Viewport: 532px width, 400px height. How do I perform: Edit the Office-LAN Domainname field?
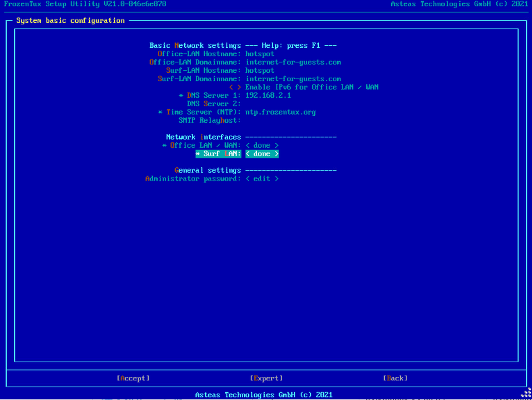[x=293, y=62]
